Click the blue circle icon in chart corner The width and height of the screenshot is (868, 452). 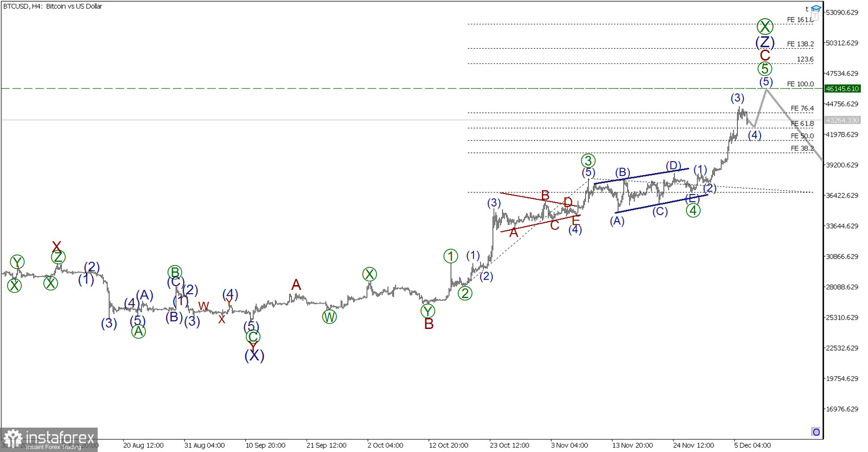coord(816,432)
